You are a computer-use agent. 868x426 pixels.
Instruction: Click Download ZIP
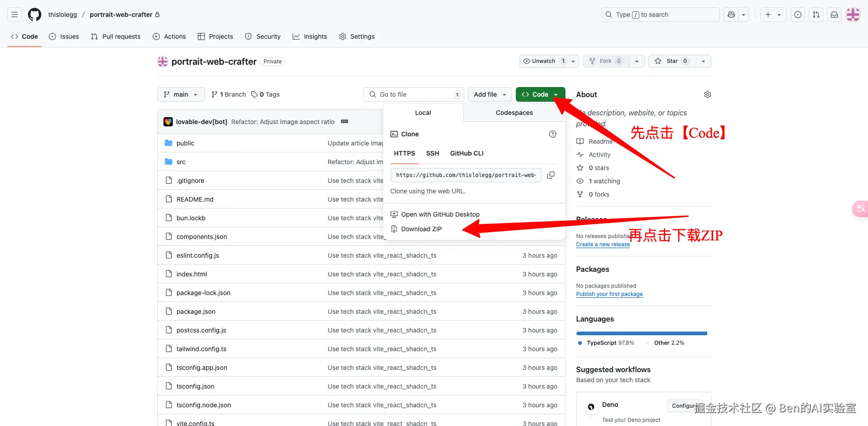421,229
